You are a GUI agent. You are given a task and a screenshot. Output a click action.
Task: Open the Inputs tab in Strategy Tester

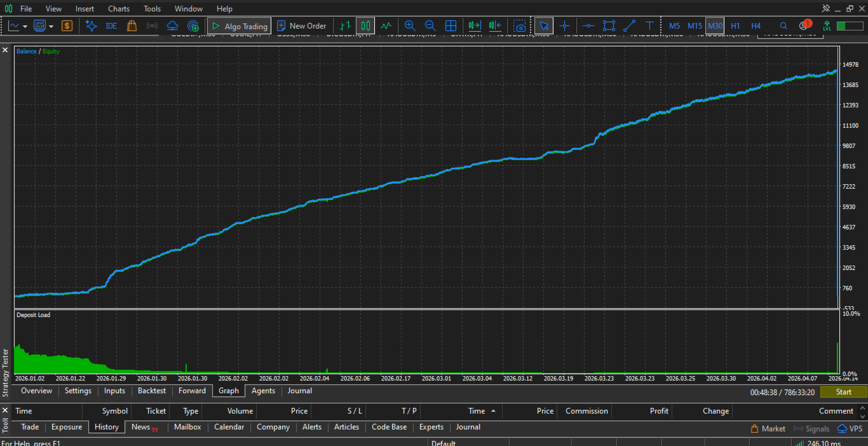click(x=114, y=391)
